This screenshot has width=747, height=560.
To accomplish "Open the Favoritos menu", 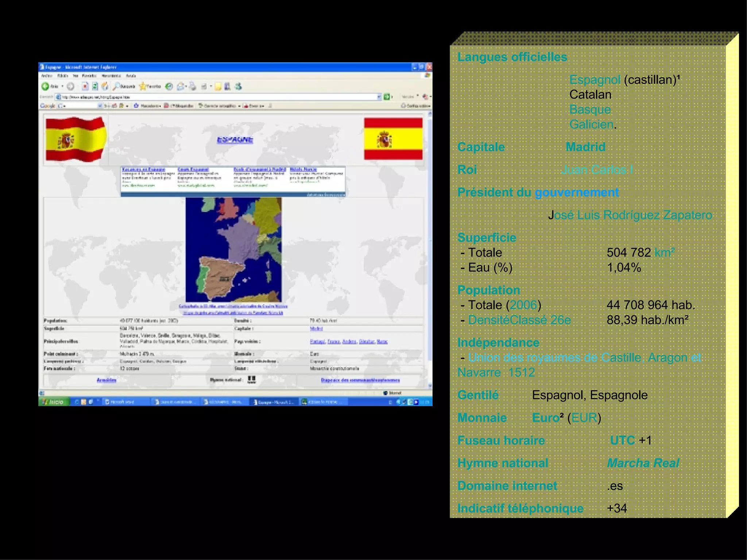I will pyautogui.click(x=89, y=76).
